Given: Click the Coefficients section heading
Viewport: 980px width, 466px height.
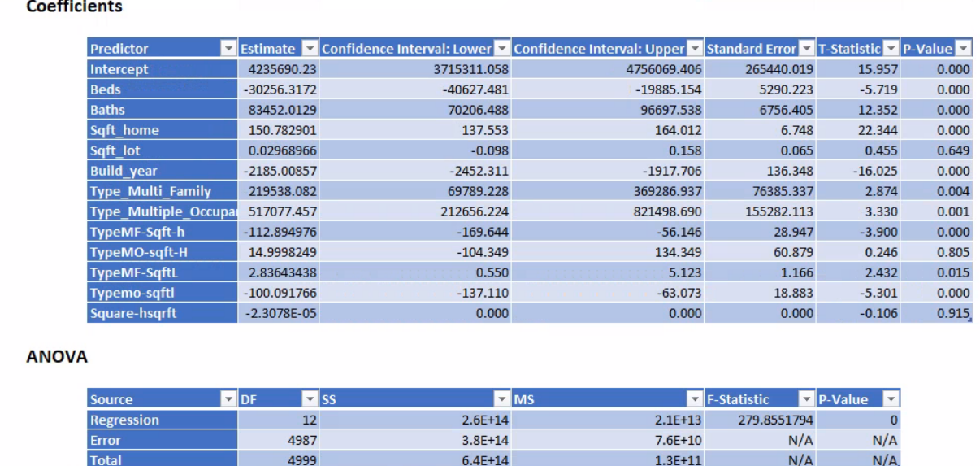Looking at the screenshot, I should [x=74, y=7].
